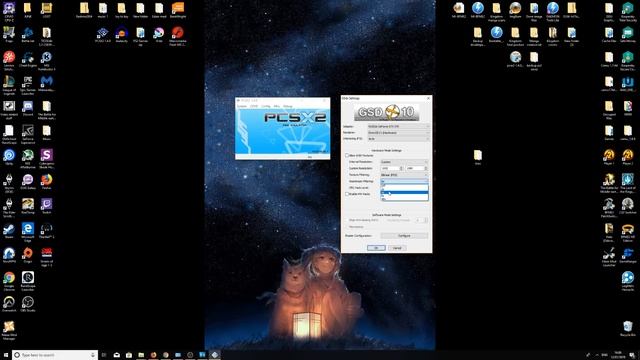
Task: Open the Google Chrome desktop shortcut
Action: 9,282
